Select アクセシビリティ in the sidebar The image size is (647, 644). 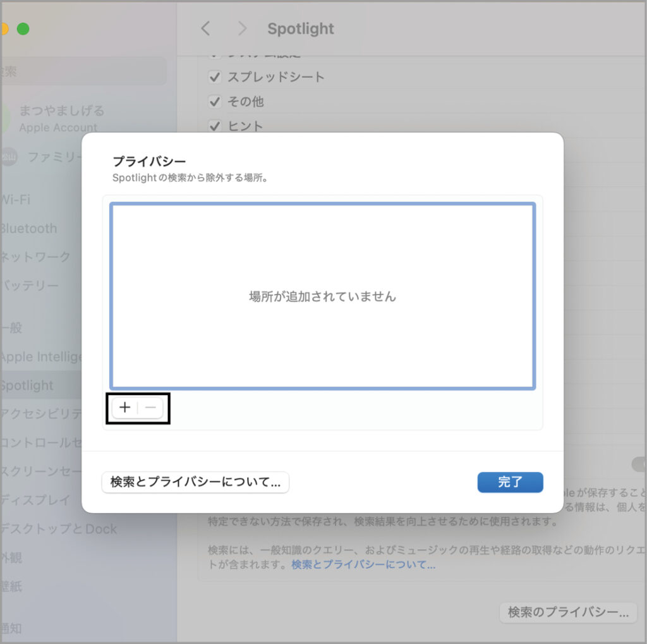pyautogui.click(x=41, y=414)
